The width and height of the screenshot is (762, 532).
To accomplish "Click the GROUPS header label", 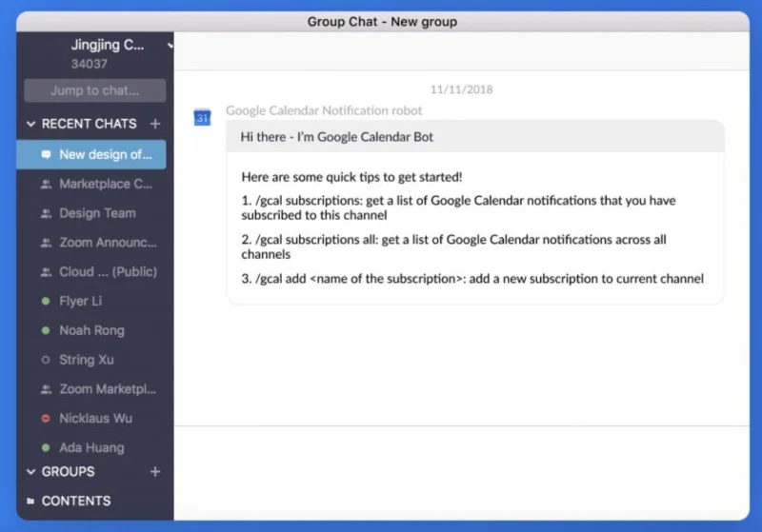I will tap(68, 471).
